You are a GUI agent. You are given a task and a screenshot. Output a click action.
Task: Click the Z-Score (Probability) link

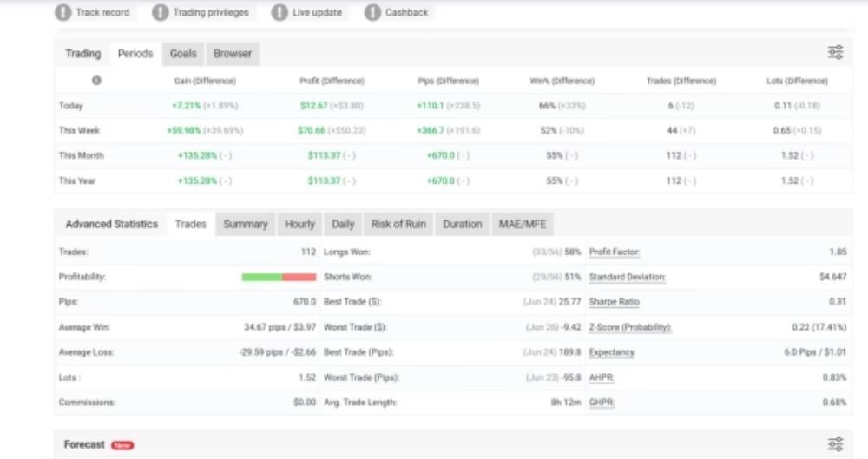(x=629, y=327)
